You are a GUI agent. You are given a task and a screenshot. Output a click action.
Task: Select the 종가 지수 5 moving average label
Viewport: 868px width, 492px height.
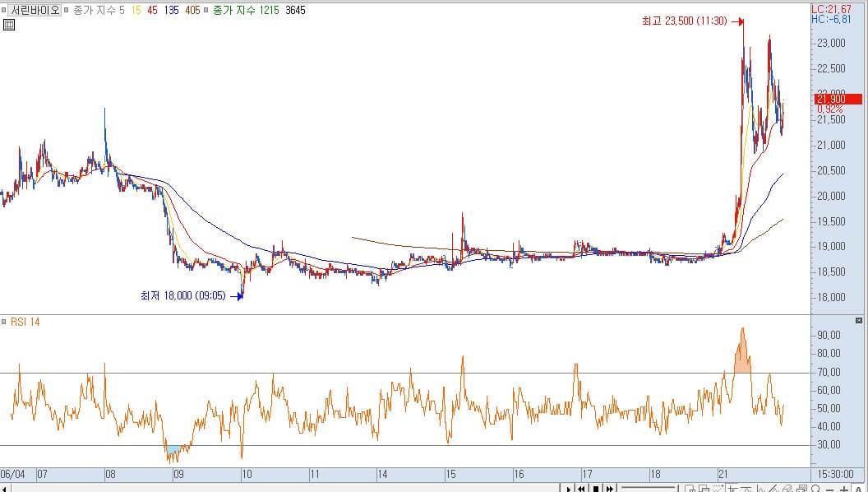pos(99,10)
